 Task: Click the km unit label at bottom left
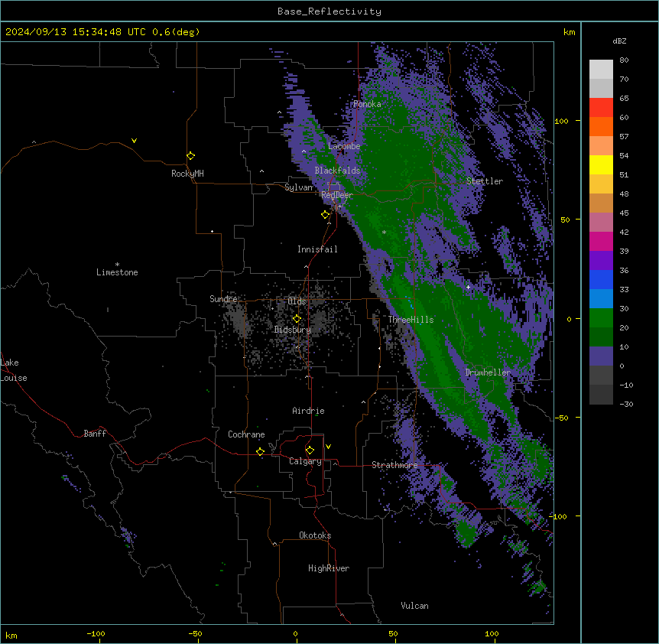(11, 636)
